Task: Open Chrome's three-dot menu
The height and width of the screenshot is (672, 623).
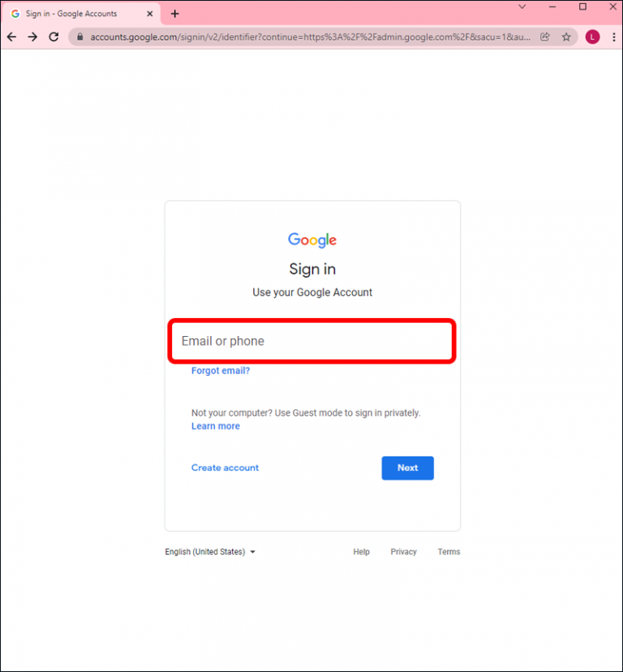Action: [x=613, y=37]
